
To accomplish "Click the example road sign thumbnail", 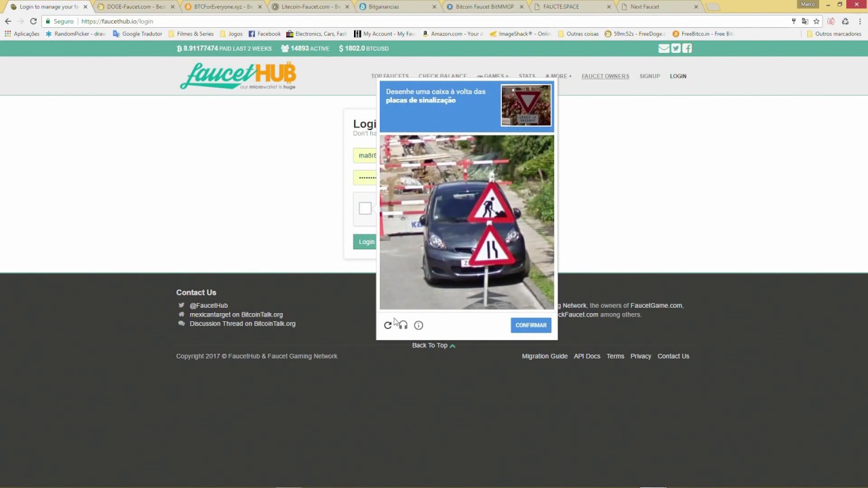I will coord(526,105).
